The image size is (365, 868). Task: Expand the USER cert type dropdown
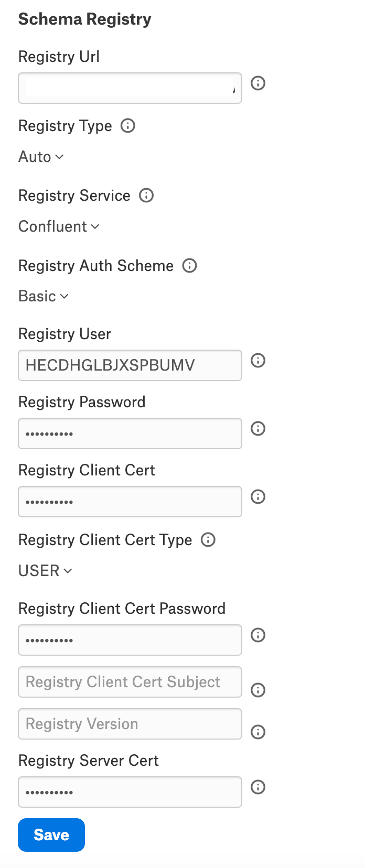[x=45, y=571]
